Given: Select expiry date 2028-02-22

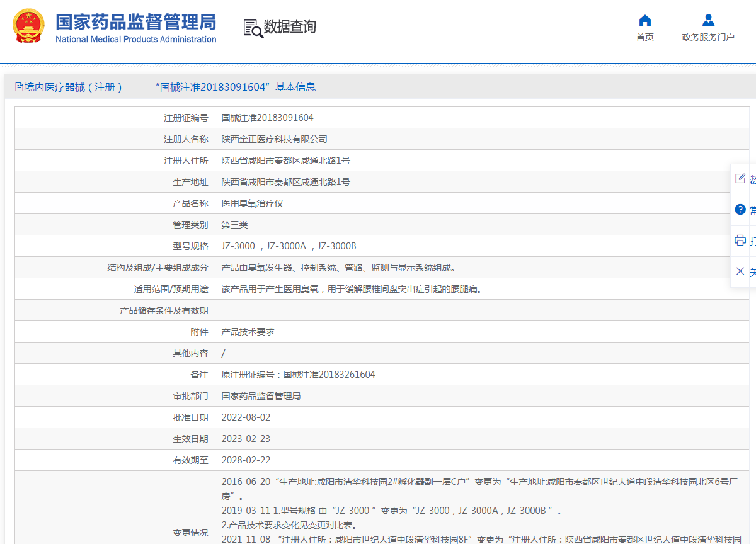Looking at the screenshot, I should coord(246,460).
